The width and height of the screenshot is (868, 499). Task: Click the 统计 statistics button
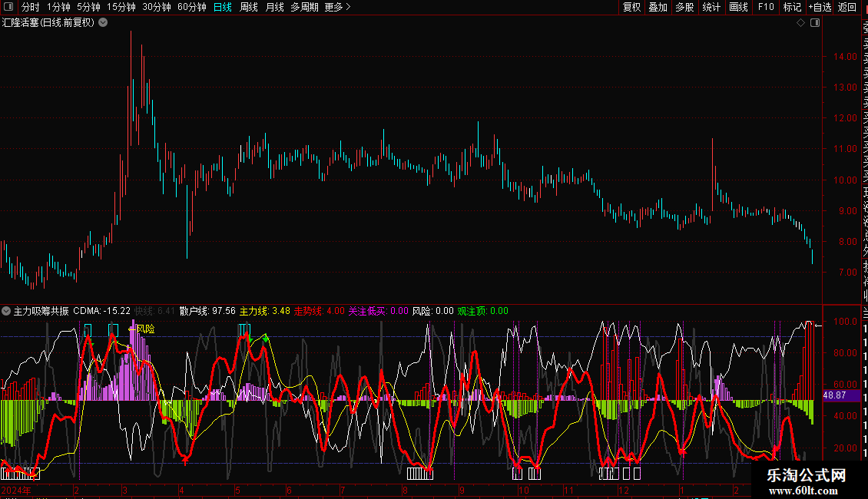point(711,7)
